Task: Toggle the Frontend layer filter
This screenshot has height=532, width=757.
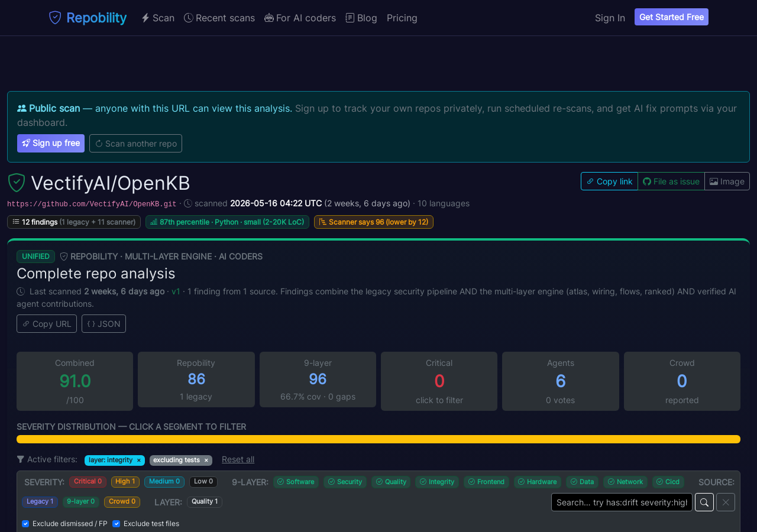Action: coord(486,482)
